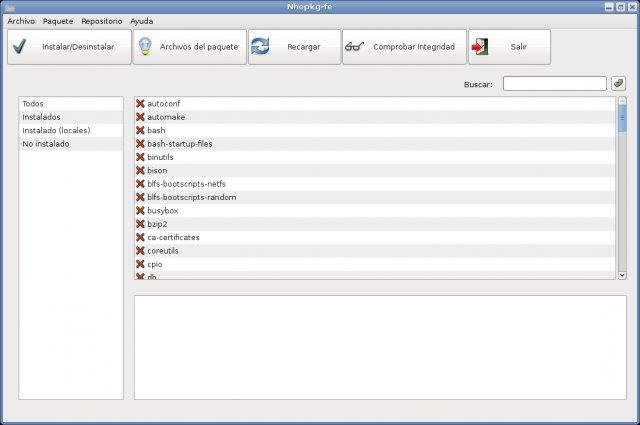Click the red X icon beside blfs-bootscripts-random

(x=140, y=197)
